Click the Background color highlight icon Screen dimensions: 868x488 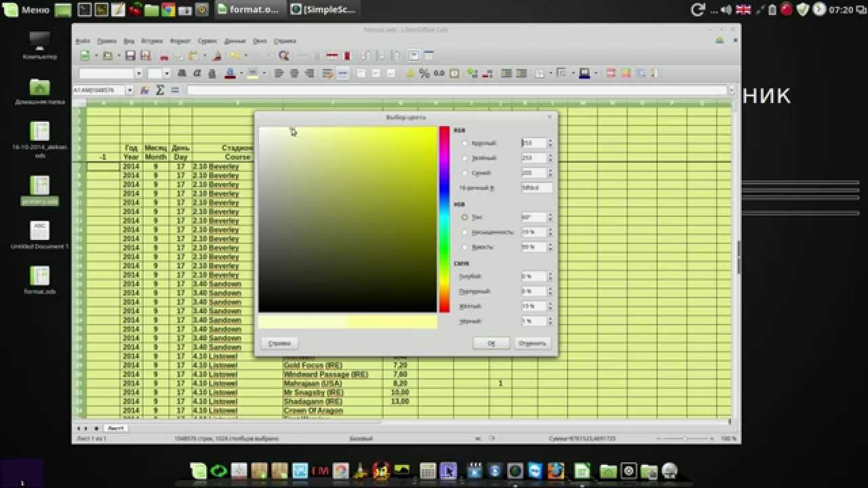click(252, 73)
